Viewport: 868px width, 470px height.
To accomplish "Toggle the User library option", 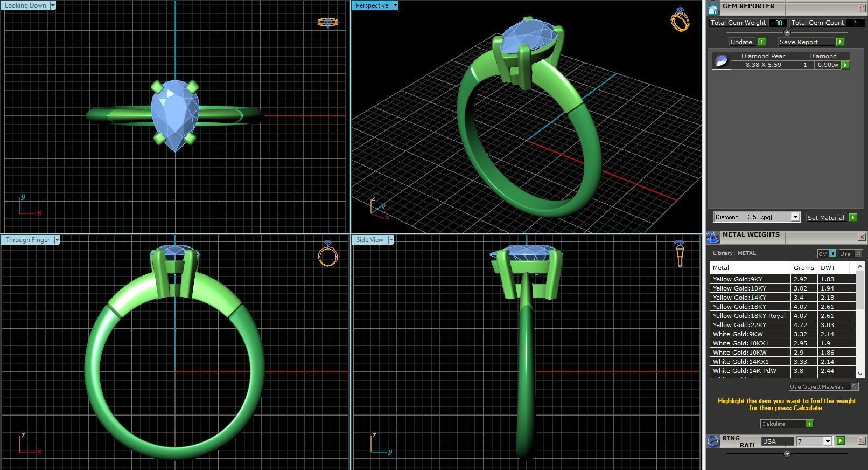I will (x=851, y=253).
